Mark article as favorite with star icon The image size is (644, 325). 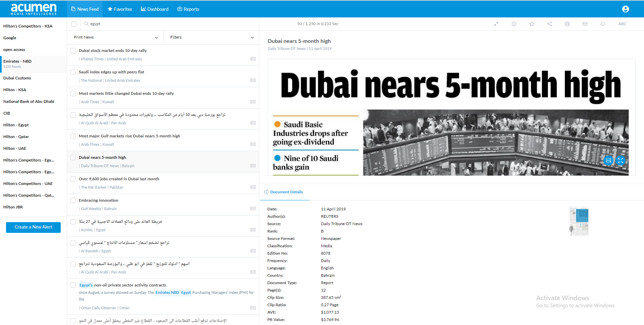click(532, 24)
